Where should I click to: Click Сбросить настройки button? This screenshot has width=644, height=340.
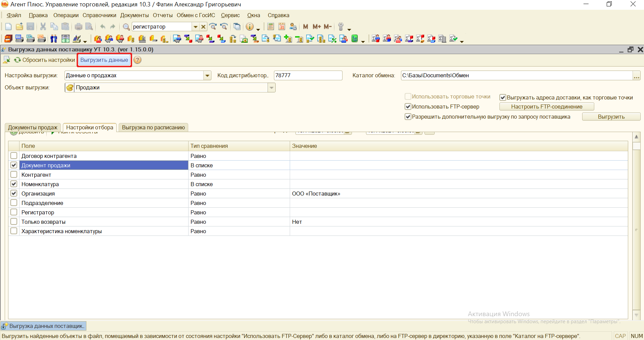click(x=45, y=60)
